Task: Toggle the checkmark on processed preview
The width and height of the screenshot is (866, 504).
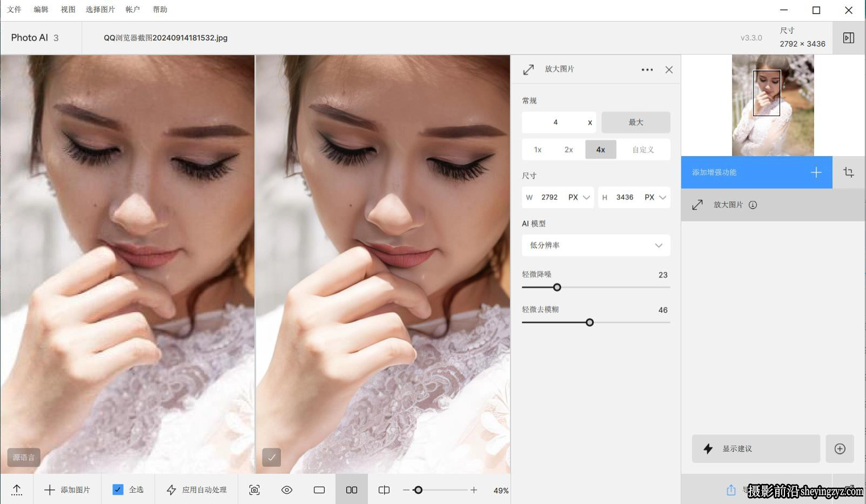Action: [x=271, y=457]
